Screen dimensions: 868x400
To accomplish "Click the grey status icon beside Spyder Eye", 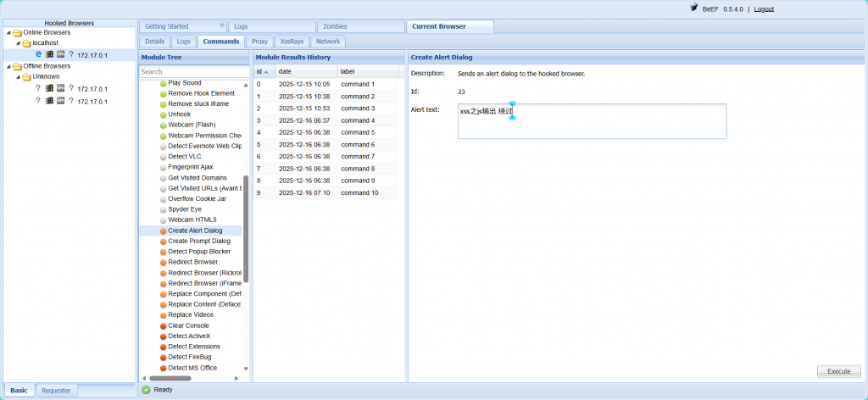I will click(x=163, y=209).
